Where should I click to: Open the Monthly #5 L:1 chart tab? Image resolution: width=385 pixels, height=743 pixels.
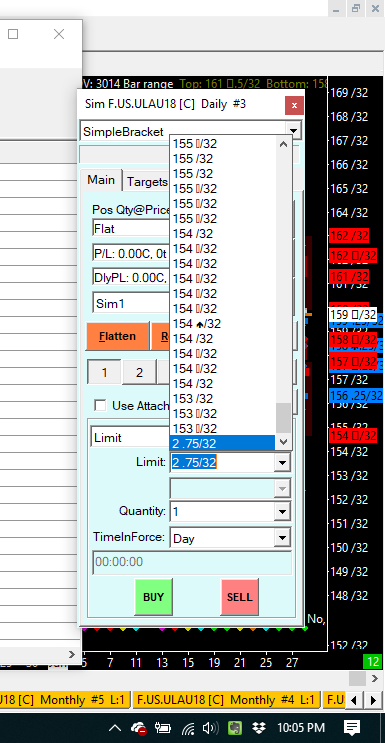pyautogui.click(x=64, y=699)
